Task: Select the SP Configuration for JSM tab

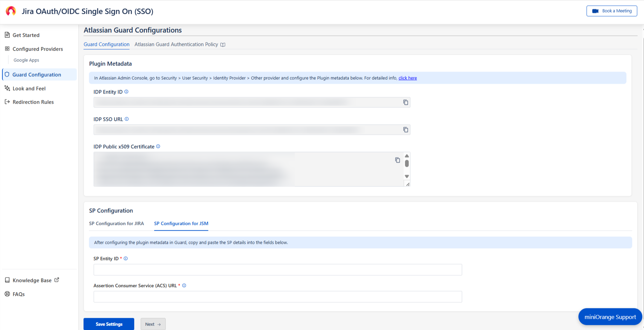Action: coord(181,224)
